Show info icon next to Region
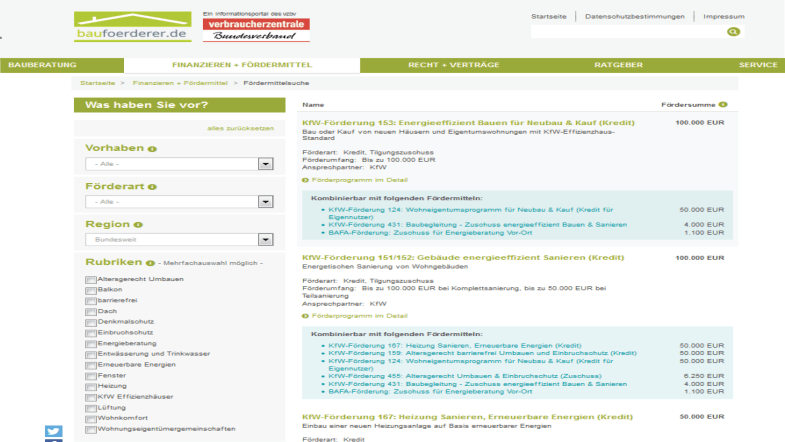The height and width of the screenshot is (442, 785). [138, 225]
